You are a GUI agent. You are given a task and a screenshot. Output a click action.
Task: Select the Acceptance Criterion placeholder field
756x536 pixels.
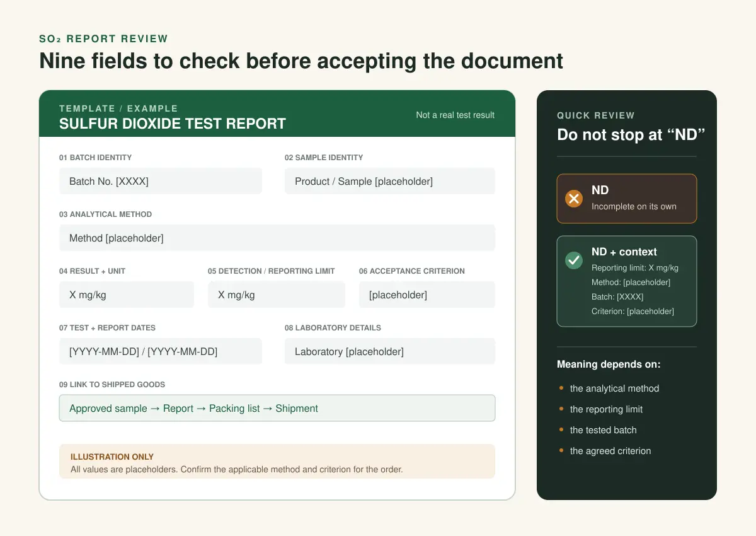(427, 294)
